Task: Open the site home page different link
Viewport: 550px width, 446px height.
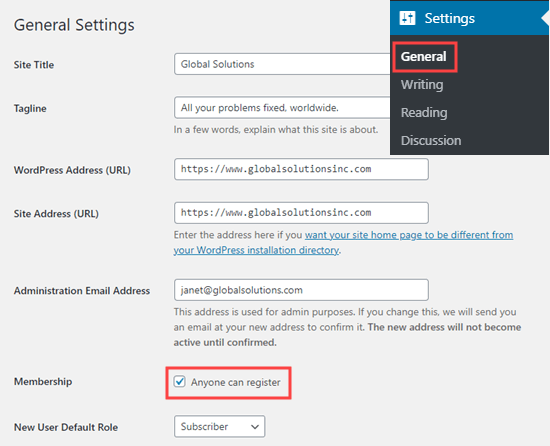Action: pyautogui.click(x=409, y=235)
